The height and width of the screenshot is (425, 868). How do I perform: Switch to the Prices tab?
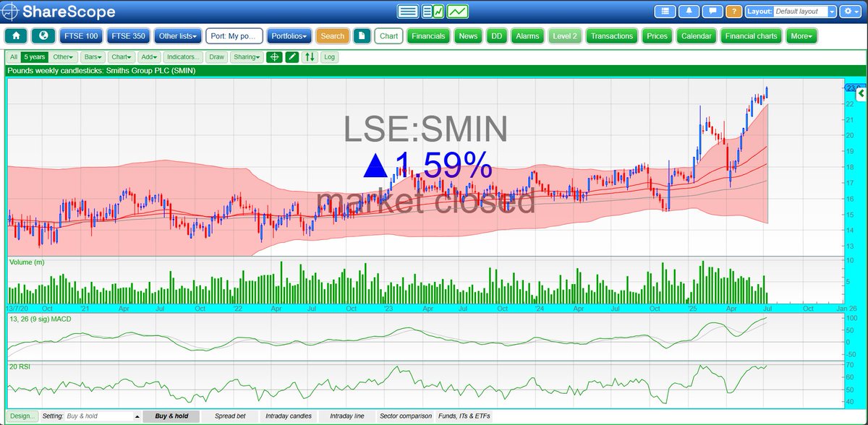(658, 36)
